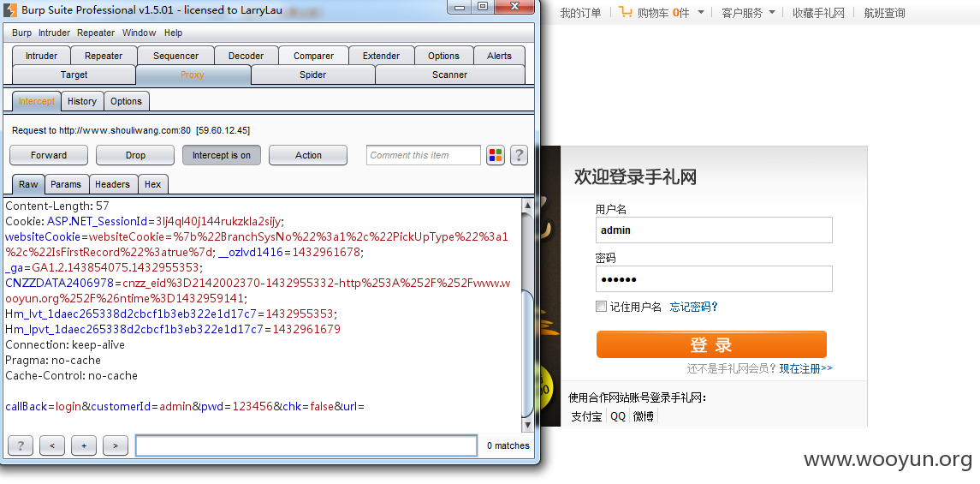Screen dimensions: 980x484
Task: Click 我的订单 link on webpage
Action: click(580, 13)
